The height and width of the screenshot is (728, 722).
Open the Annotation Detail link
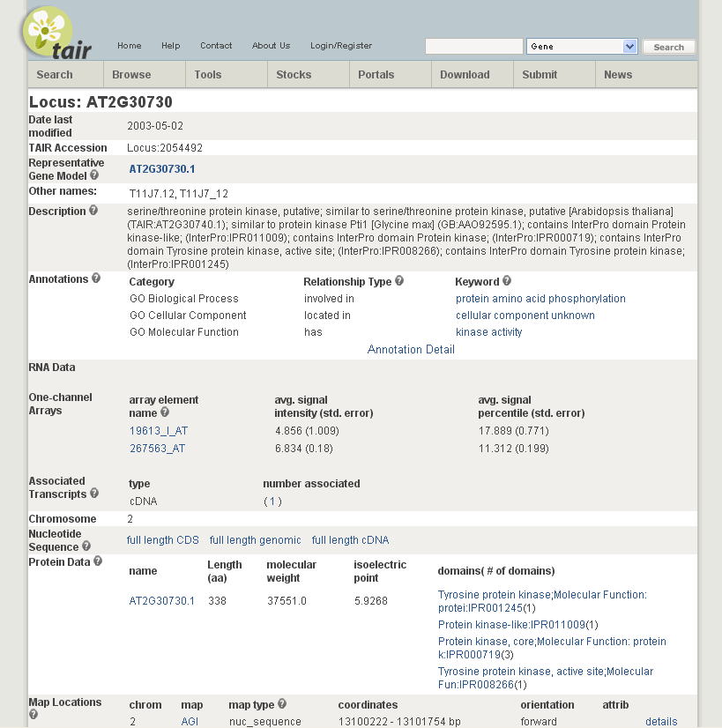pyautogui.click(x=411, y=350)
